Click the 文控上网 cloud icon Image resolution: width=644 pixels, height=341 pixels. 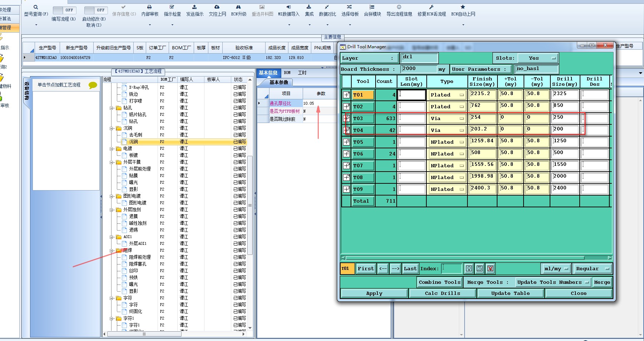pyautogui.click(x=217, y=7)
